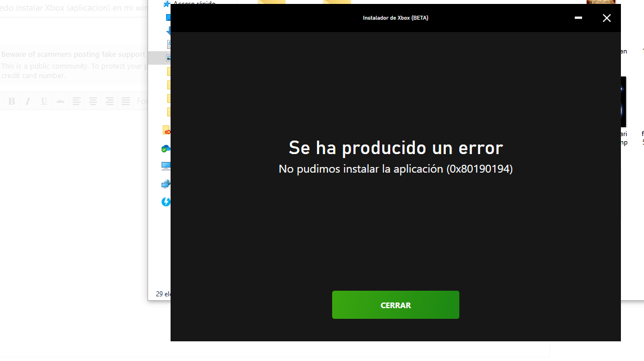Click the green CERRAR button

tap(396, 305)
